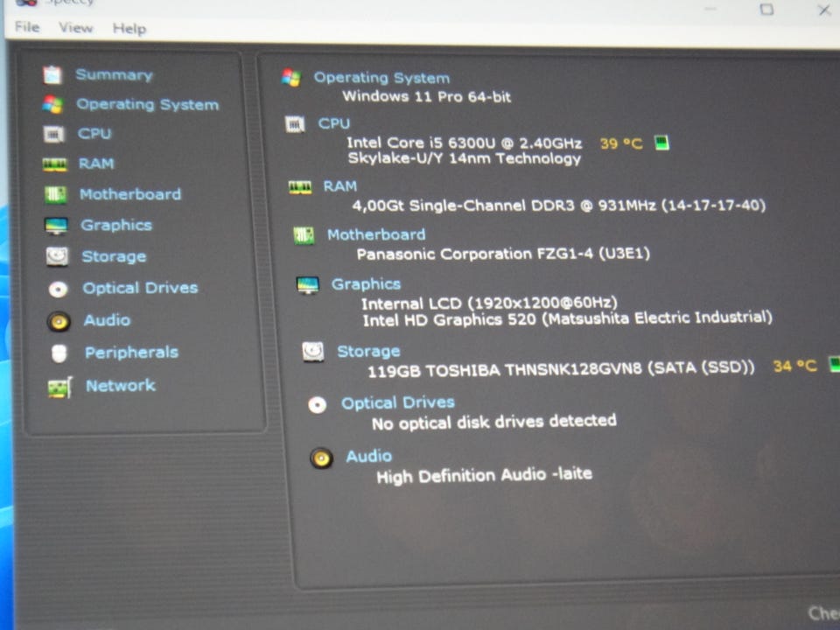Click the CPU chip icon in sidebar
The height and width of the screenshot is (630, 840).
click(53, 134)
